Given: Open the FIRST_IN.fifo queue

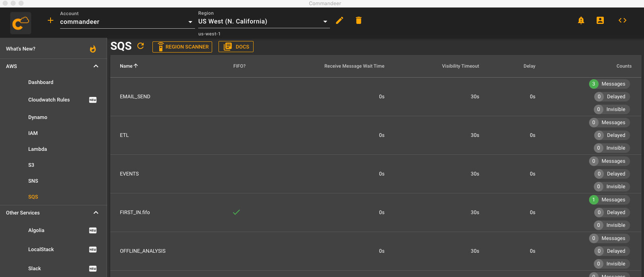Looking at the screenshot, I should (x=135, y=213).
